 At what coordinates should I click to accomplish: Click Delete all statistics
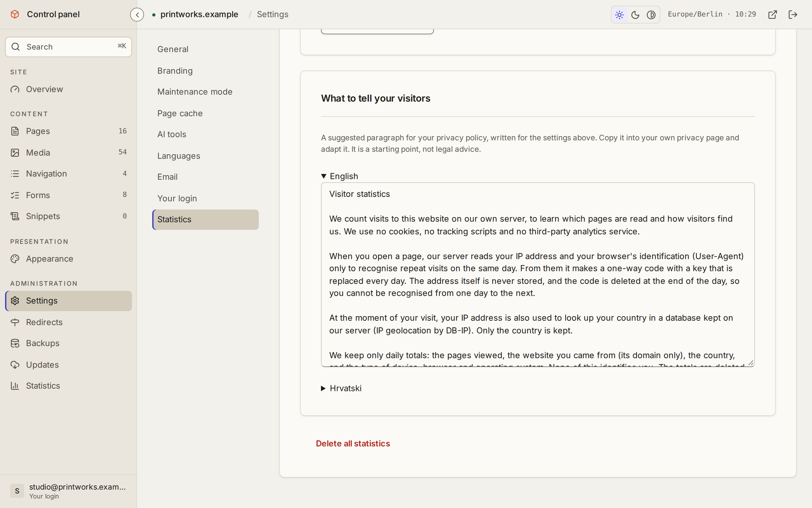click(353, 444)
